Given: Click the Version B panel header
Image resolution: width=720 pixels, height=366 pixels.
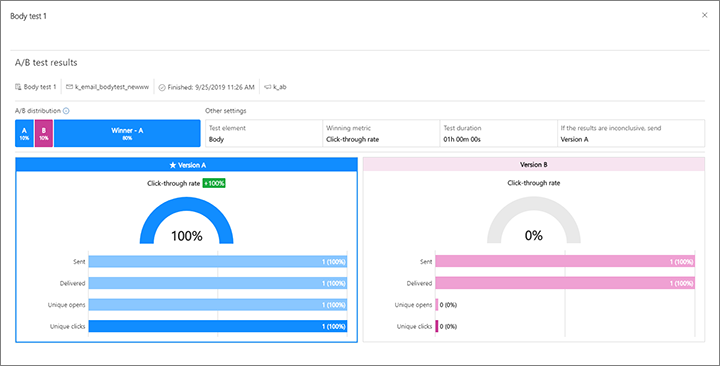Looking at the screenshot, I should point(534,164).
